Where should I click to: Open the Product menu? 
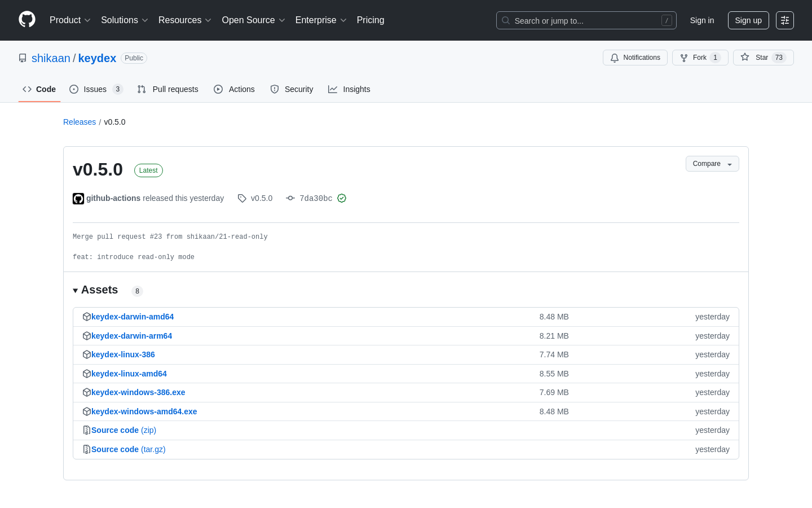[70, 20]
